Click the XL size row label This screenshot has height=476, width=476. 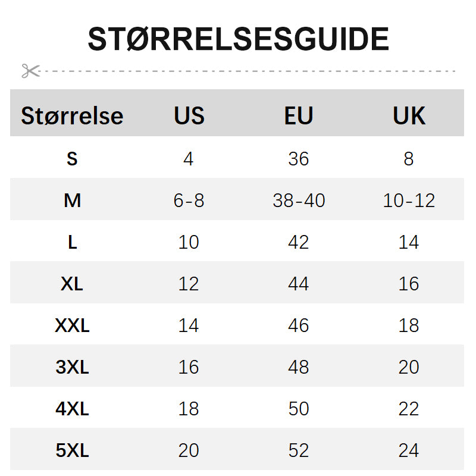(72, 284)
